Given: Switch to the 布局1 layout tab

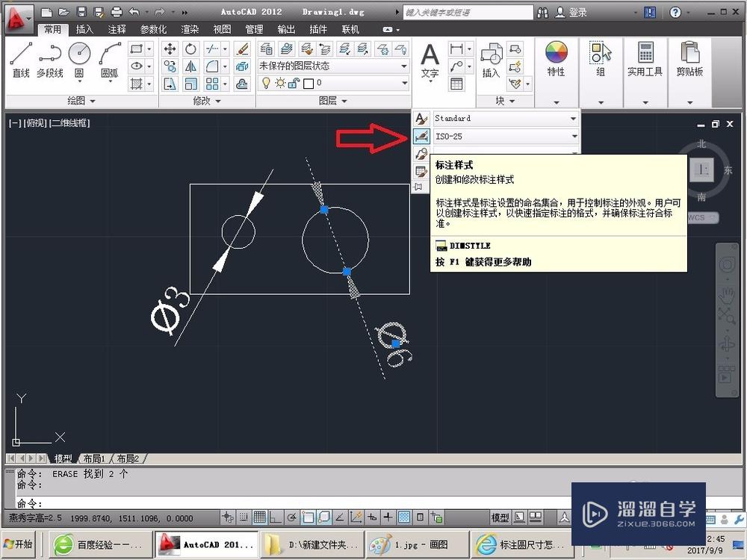Looking at the screenshot, I should (94, 458).
